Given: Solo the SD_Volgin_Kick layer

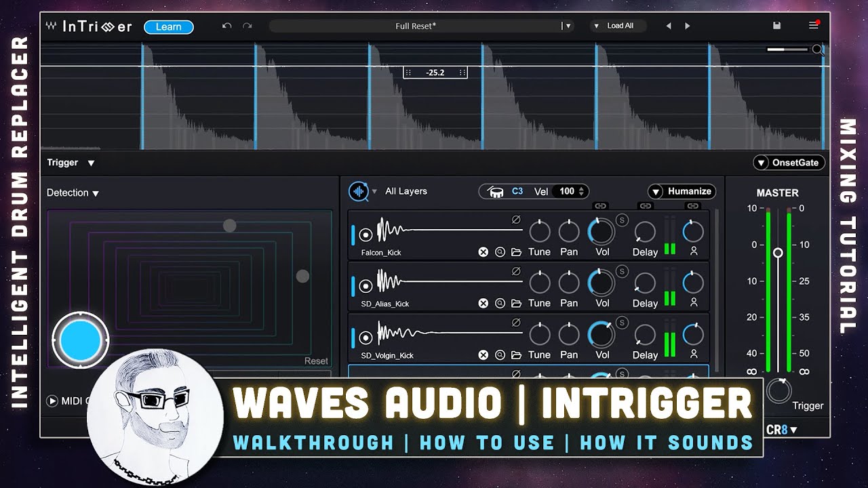Looking at the screenshot, I should (622, 323).
